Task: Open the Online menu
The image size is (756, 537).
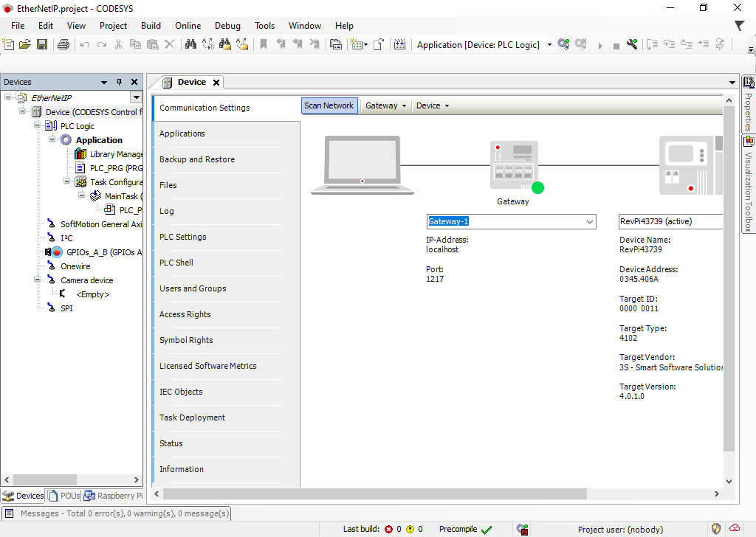Action: (x=188, y=25)
